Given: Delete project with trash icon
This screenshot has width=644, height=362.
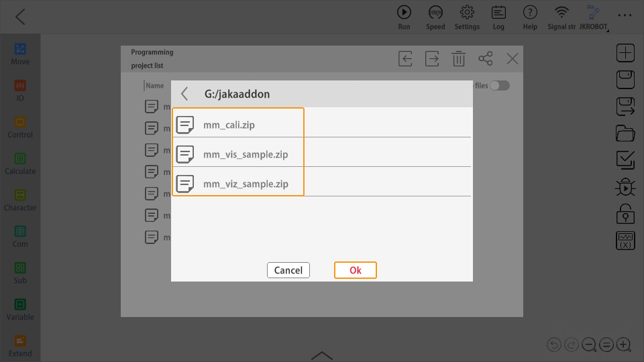Looking at the screenshot, I should [459, 59].
